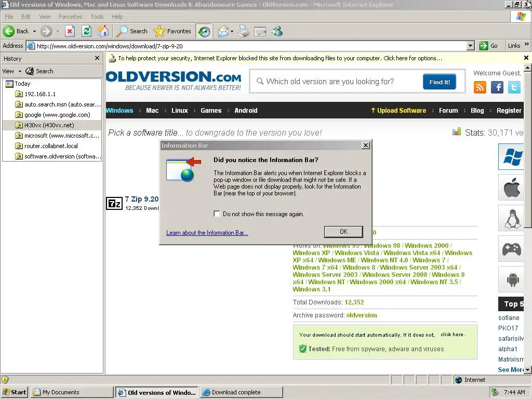Image resolution: width=532 pixels, height=399 pixels.
Task: Click the RSS feed icon
Action: pos(480,87)
